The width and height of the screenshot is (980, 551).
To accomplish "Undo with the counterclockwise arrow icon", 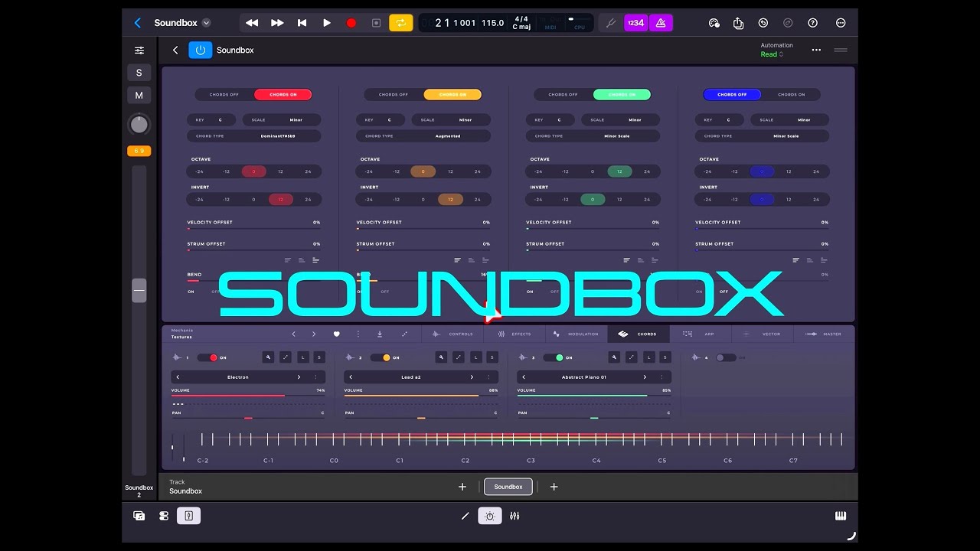I will coord(763,23).
